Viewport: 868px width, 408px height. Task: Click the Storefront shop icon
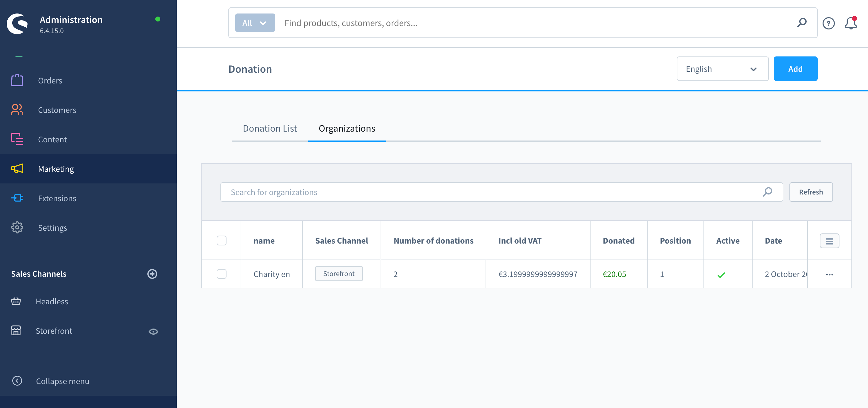[x=16, y=330]
